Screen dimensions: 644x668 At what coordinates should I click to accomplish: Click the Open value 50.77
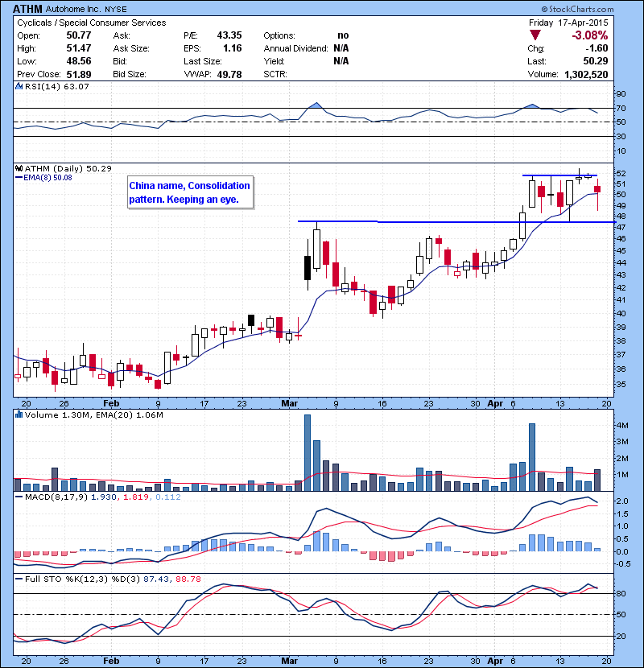click(x=78, y=35)
